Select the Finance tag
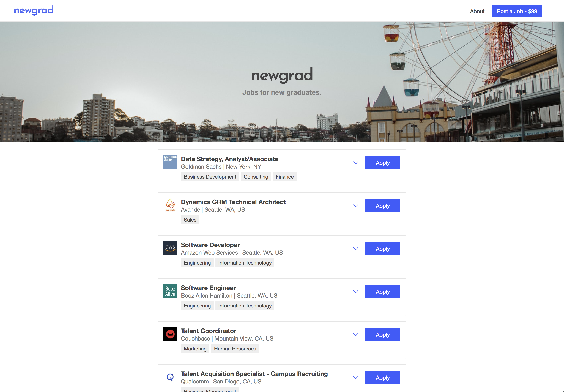This screenshot has height=392, width=564. click(x=285, y=177)
